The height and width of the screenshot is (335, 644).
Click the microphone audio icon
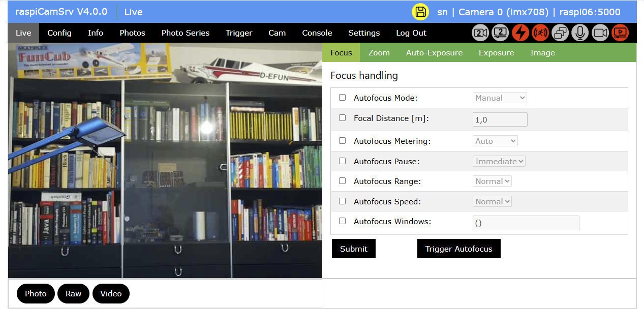(580, 33)
